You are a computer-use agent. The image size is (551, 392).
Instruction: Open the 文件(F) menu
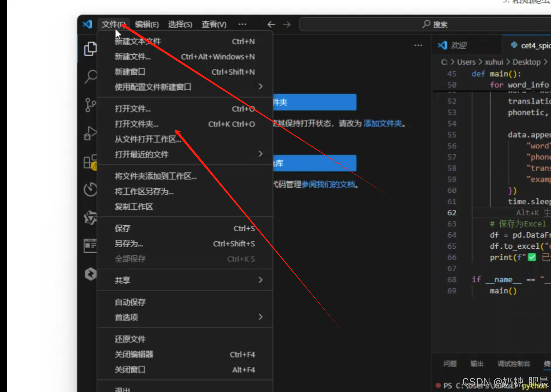113,25
